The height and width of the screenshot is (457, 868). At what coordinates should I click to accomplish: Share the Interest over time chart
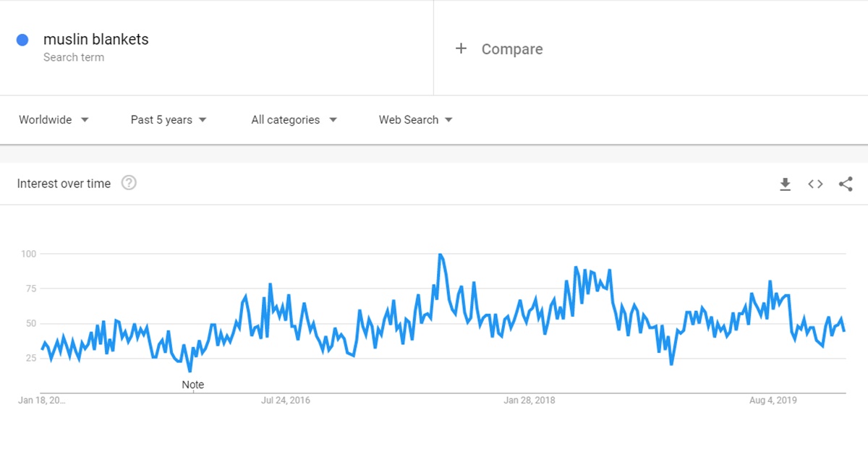846,184
